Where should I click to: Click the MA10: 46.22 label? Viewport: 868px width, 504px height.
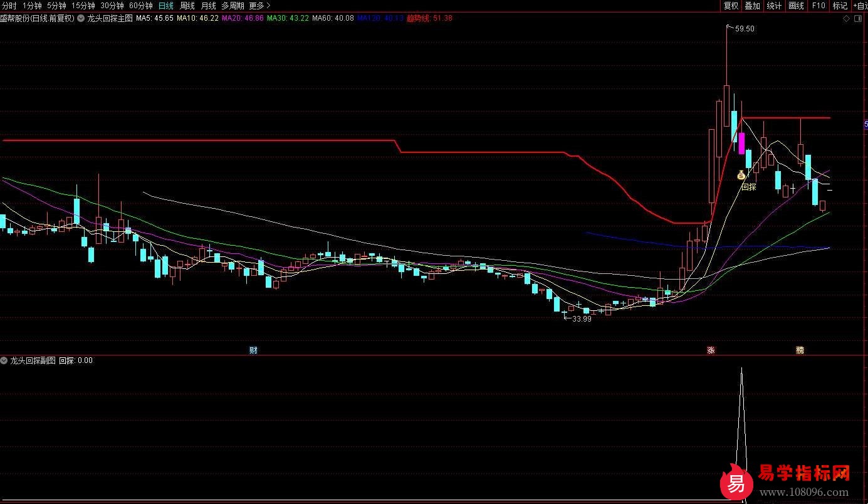pyautogui.click(x=197, y=18)
